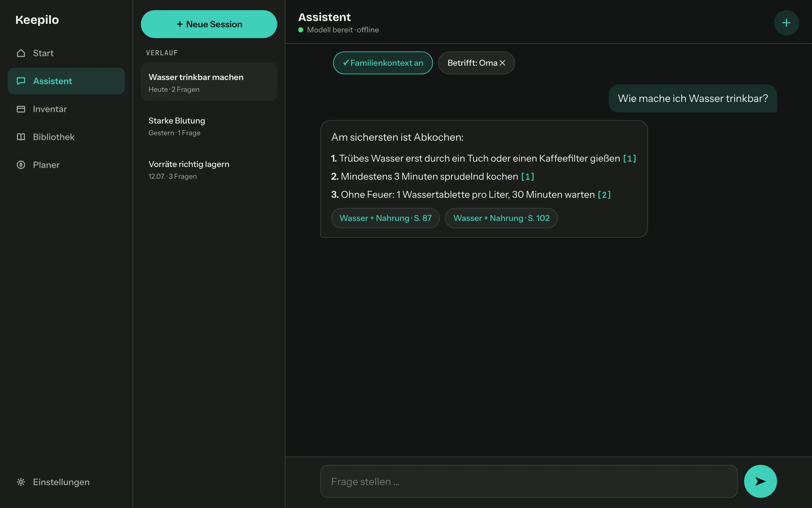Click the Inventar box icon
812x508 pixels.
21,109
